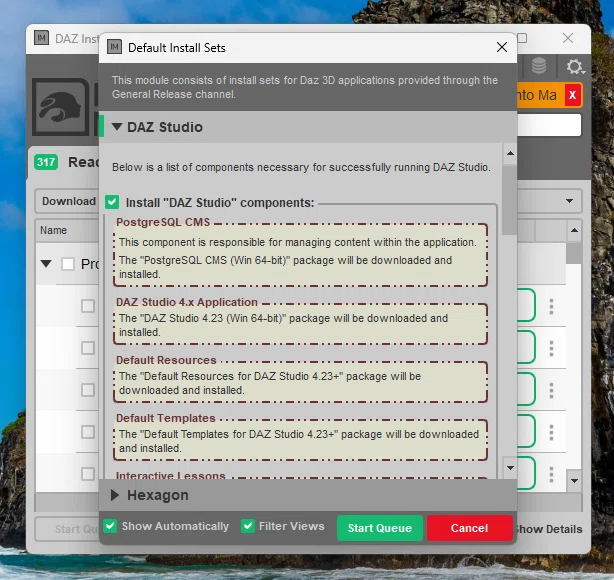Maximize the DAZ Install Manager window

(522, 38)
